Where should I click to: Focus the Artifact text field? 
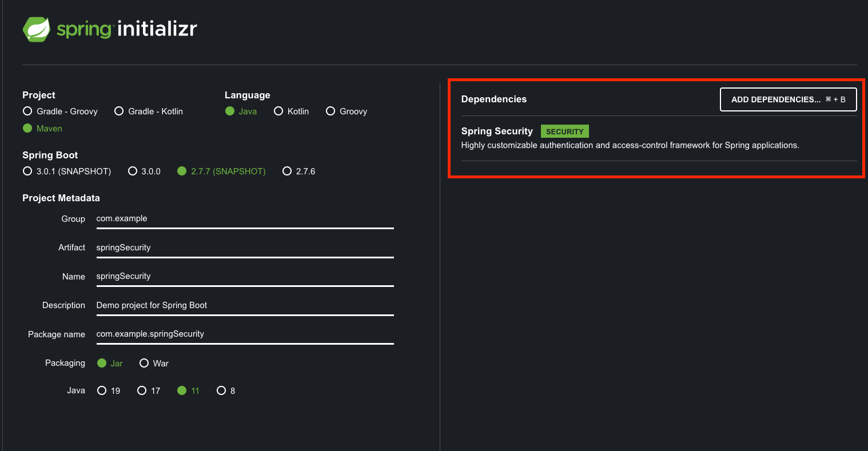click(245, 248)
